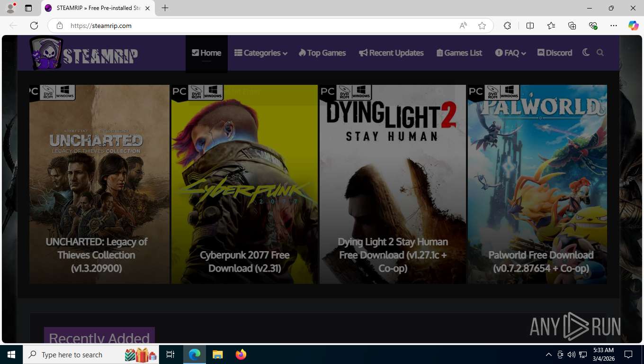Open Task View on the taskbar
644x364 pixels.
[x=170, y=355]
